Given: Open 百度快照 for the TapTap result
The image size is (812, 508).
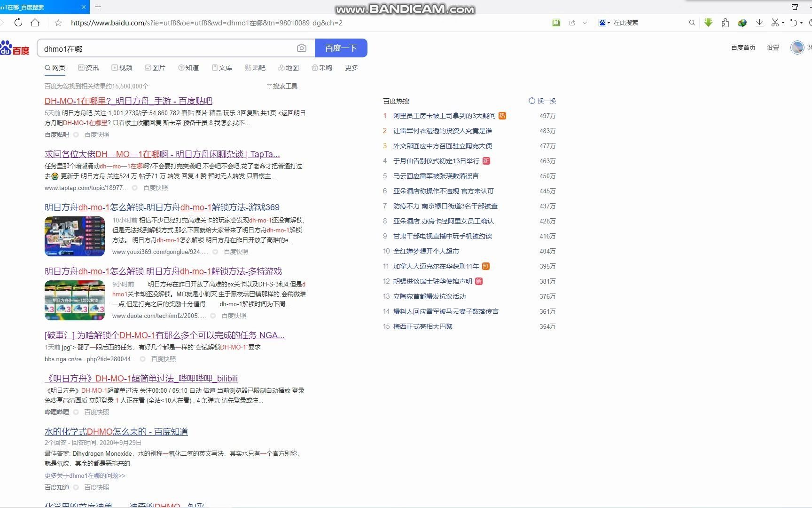Looking at the screenshot, I should click(156, 188).
